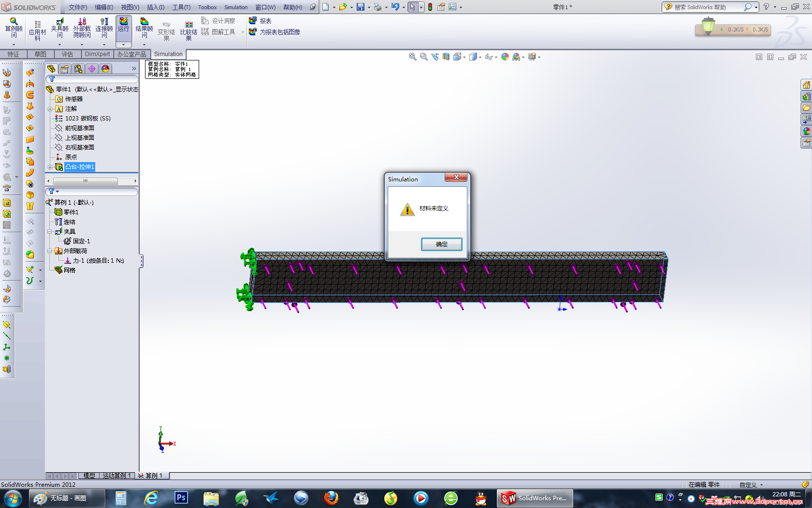Expand the 注解 tree node
The width and height of the screenshot is (812, 508).
tap(50, 109)
